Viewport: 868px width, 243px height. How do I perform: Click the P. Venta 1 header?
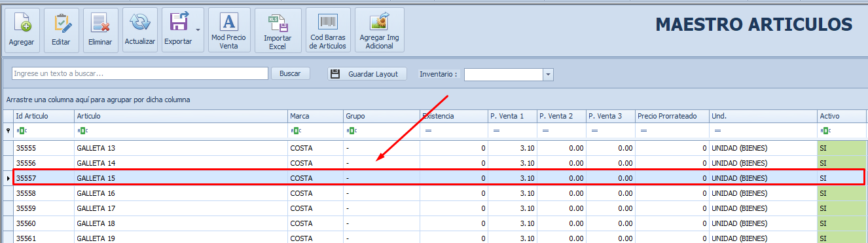pyautogui.click(x=513, y=116)
